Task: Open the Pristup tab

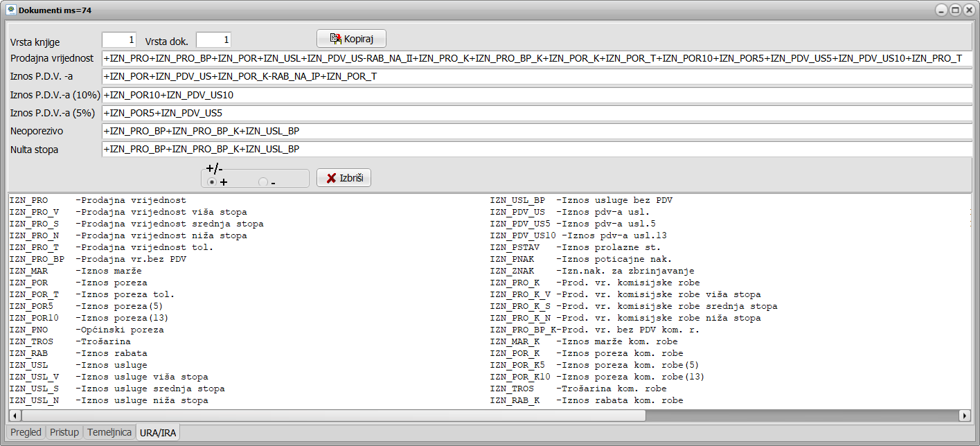Action: click(64, 432)
